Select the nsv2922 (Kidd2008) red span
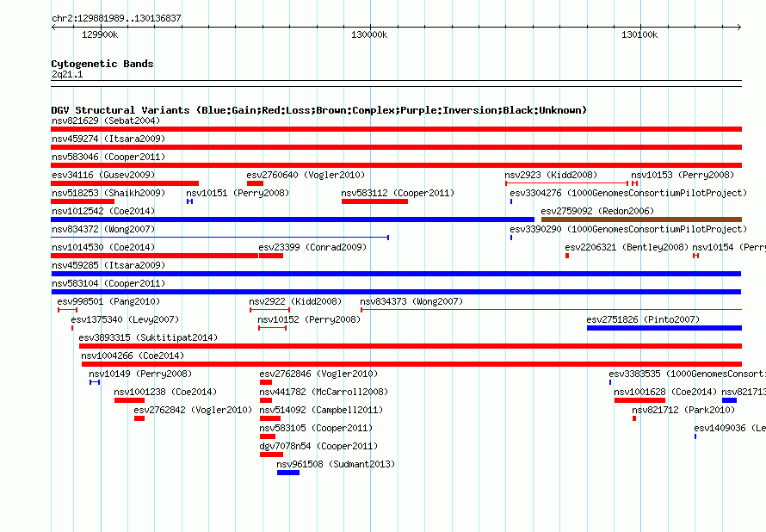The image size is (766, 532). click(x=269, y=310)
